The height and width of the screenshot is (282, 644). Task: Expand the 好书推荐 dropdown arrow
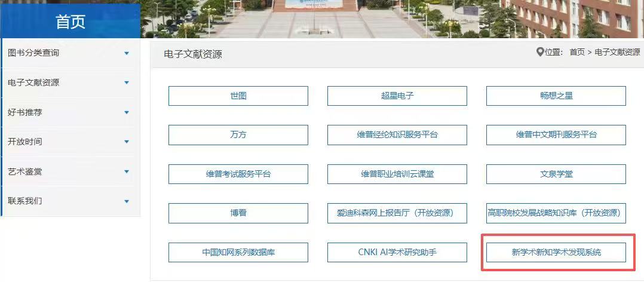(126, 112)
